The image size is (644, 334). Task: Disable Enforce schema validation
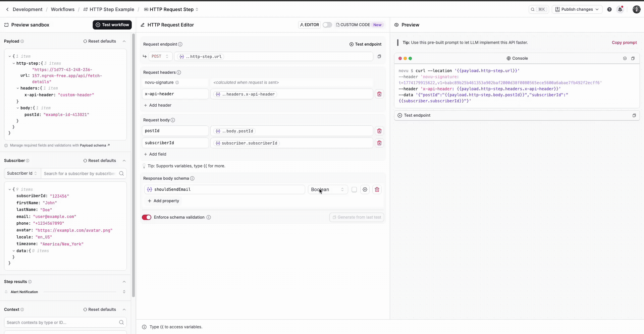[x=147, y=217]
